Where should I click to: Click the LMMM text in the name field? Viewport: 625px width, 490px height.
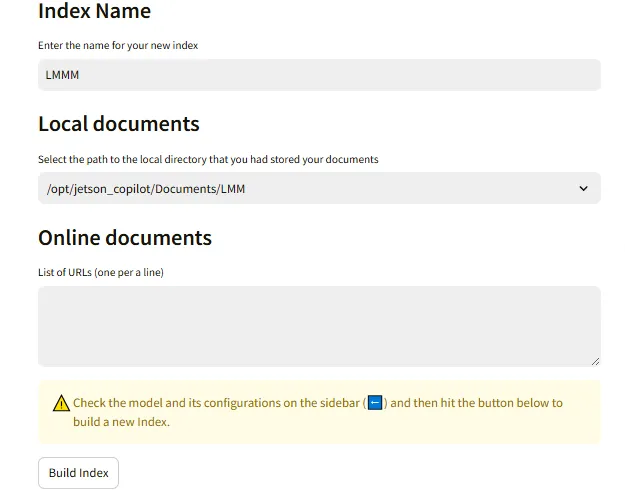(62, 75)
